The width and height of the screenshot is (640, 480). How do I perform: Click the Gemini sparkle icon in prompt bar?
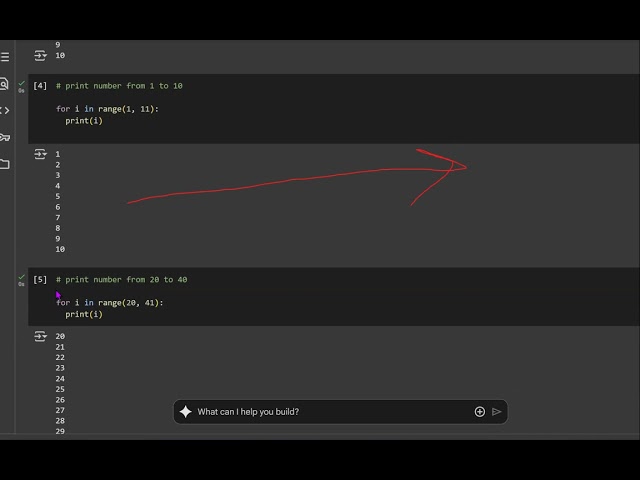(x=185, y=411)
